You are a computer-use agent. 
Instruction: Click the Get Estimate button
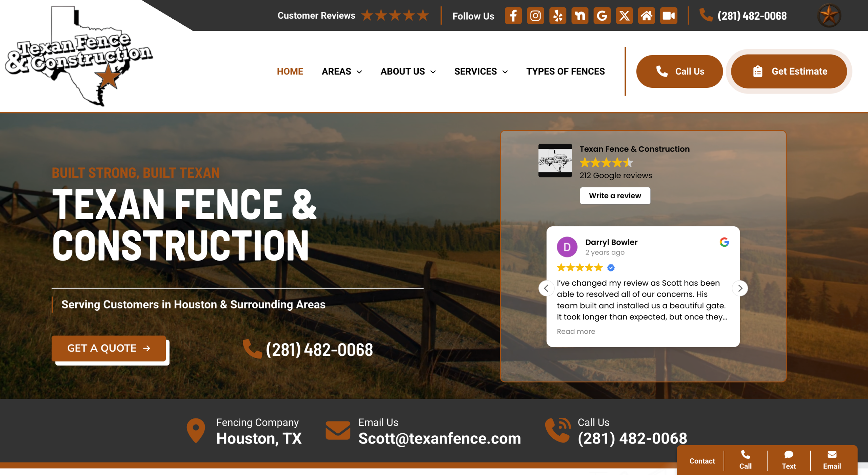point(789,71)
